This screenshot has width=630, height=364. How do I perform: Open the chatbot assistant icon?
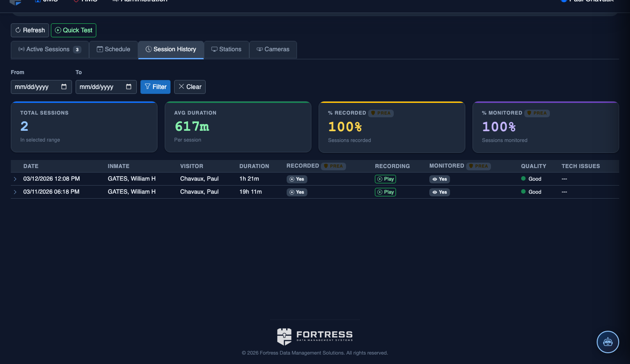point(608,342)
